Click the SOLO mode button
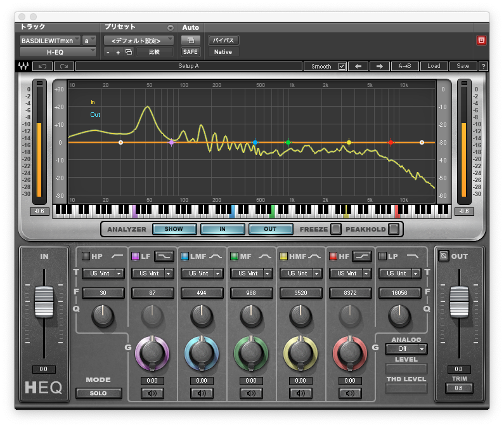 coord(98,393)
